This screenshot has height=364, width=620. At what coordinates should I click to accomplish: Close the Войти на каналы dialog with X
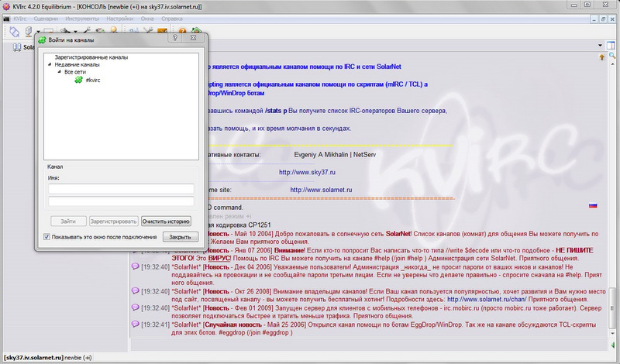tap(193, 37)
